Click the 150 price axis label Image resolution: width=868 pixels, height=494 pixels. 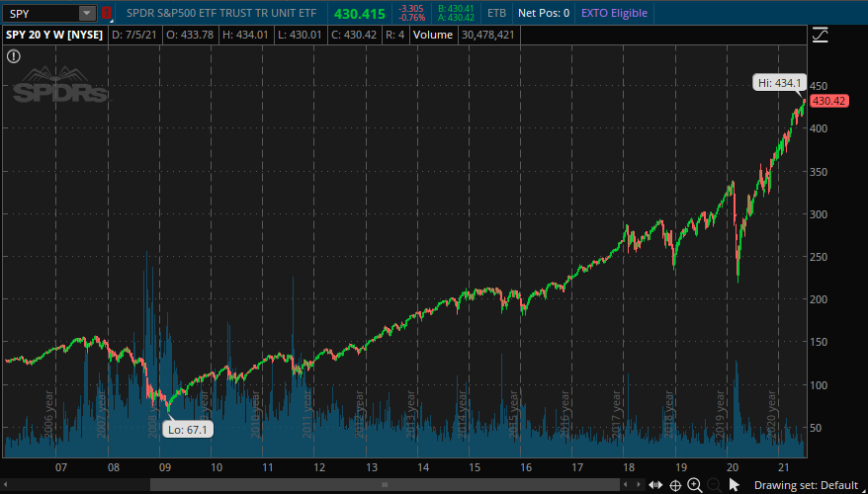coord(820,343)
